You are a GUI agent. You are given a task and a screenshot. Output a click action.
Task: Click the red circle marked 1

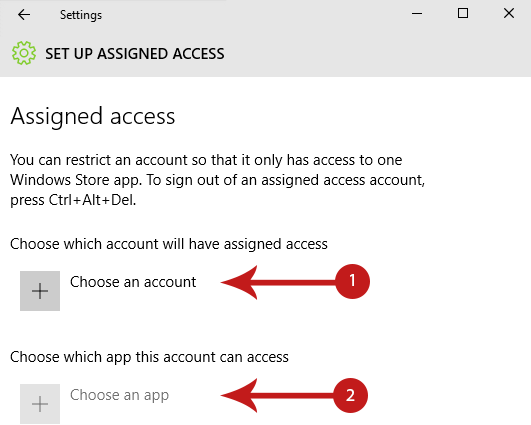(352, 281)
